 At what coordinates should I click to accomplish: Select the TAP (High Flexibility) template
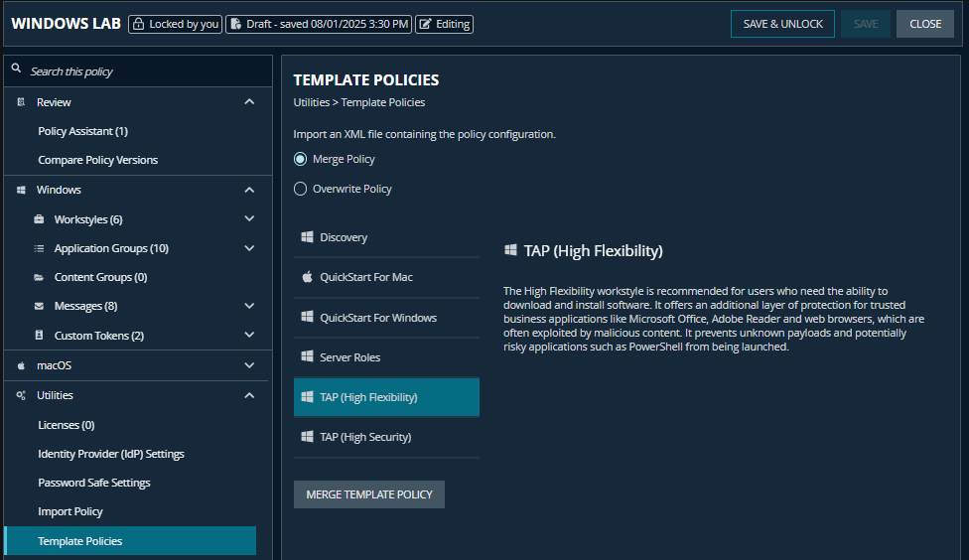pyautogui.click(x=387, y=397)
